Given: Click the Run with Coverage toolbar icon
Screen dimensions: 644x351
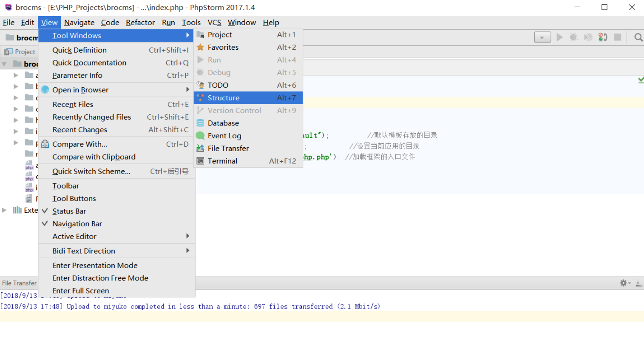Looking at the screenshot, I should 588,37.
